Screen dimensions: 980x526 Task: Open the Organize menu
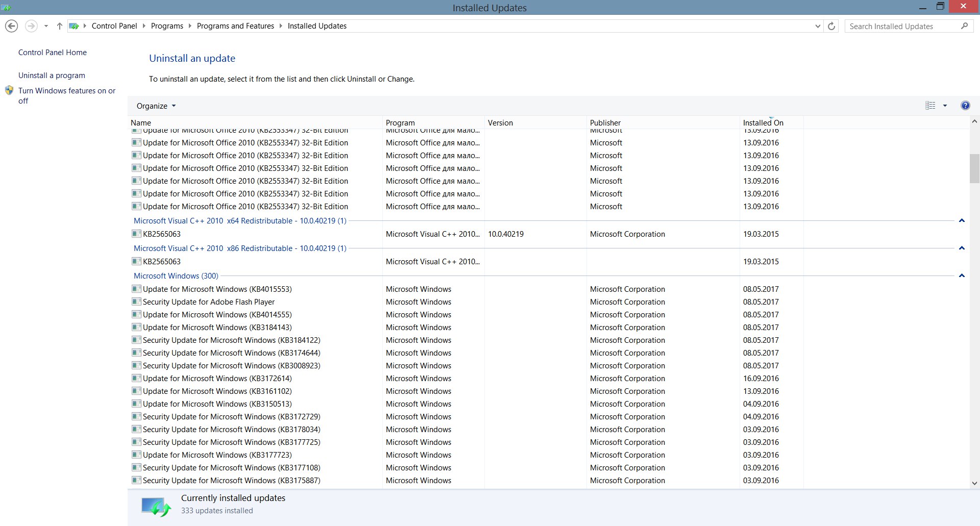[156, 106]
